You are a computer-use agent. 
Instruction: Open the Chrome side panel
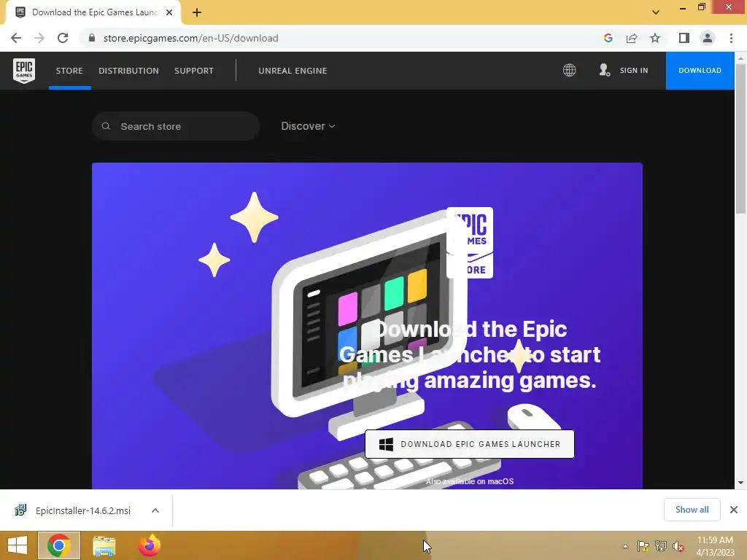684,38
